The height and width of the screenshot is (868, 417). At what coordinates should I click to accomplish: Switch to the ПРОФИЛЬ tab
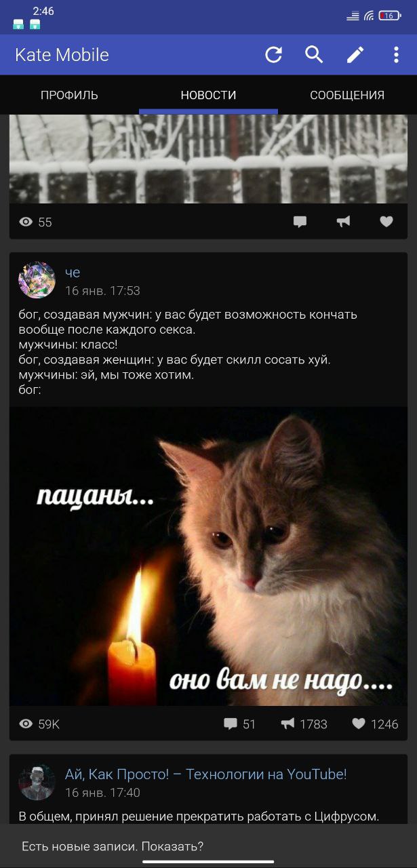click(x=69, y=95)
